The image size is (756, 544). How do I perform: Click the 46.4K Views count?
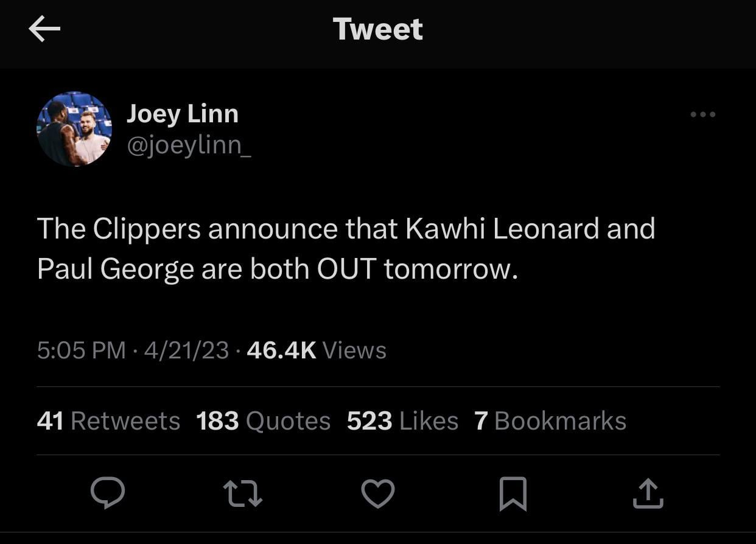click(x=317, y=350)
